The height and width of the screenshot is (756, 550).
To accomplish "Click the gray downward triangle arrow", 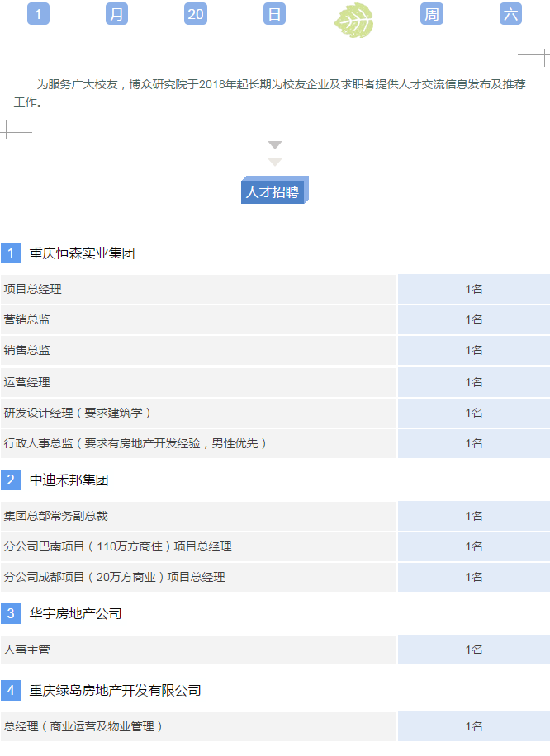I will click(275, 146).
